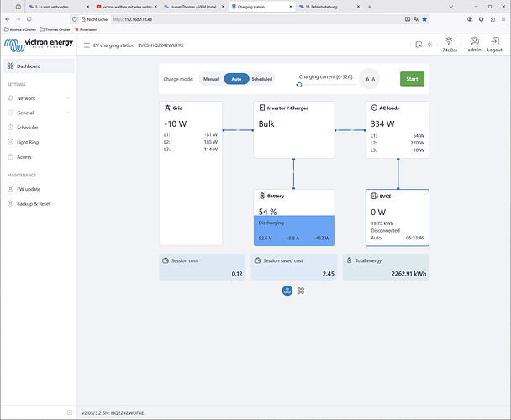
Task: Click the FW update icon
Action: click(10, 189)
